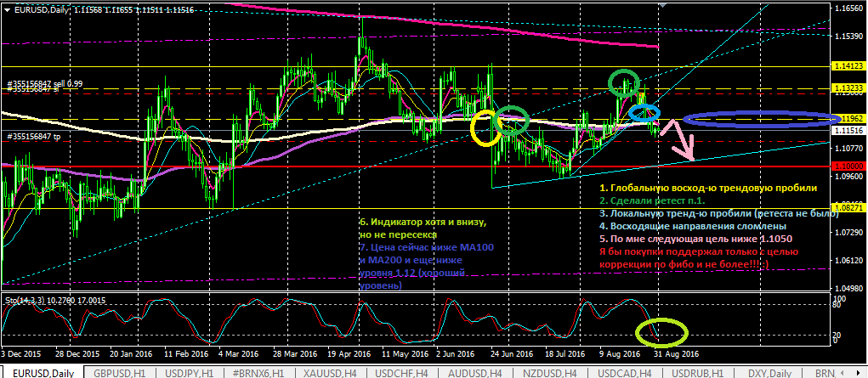868x378 pixels.
Task: Click the '28 Dec 2015' date label
Action: 78,353
